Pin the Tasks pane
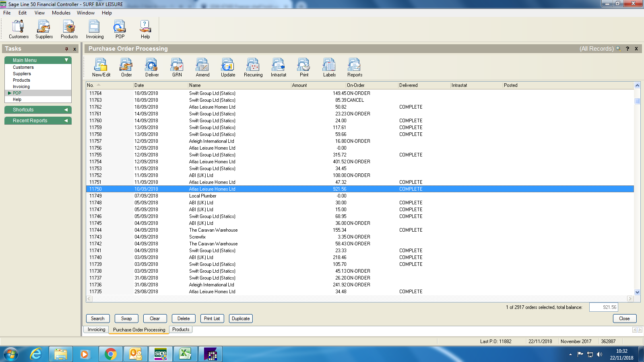 pyautogui.click(x=66, y=49)
